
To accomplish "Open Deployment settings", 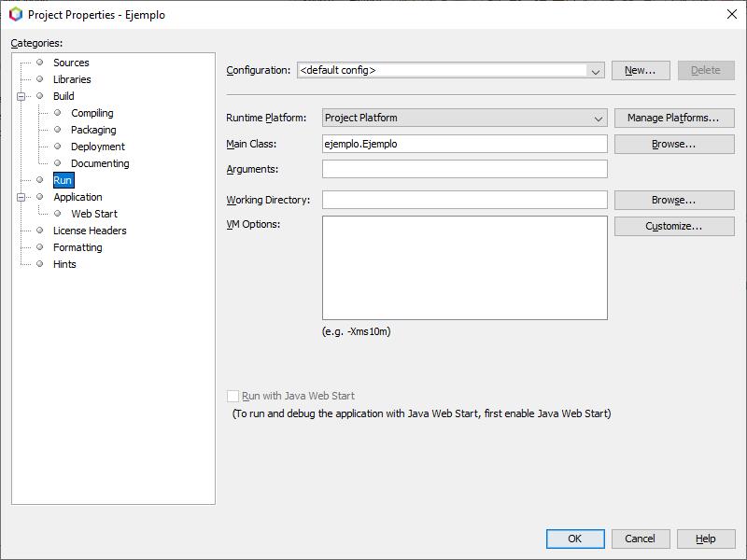I will pyautogui.click(x=98, y=147).
